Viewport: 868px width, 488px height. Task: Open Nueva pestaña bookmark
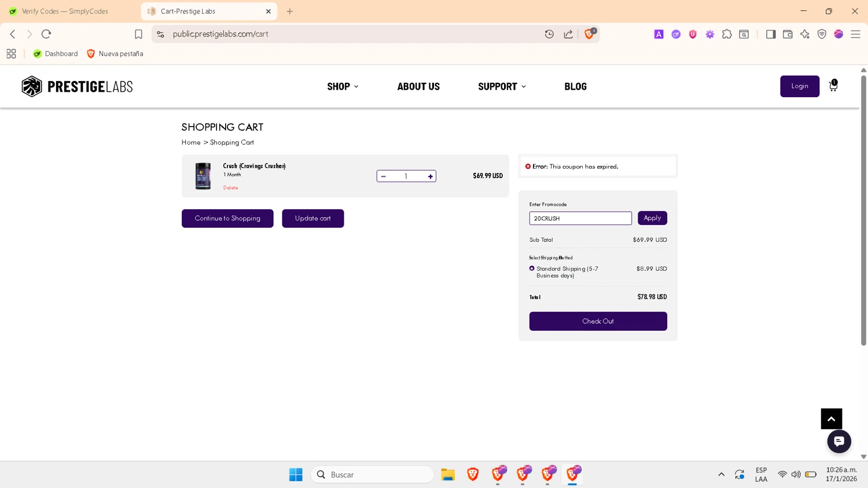[x=115, y=54]
